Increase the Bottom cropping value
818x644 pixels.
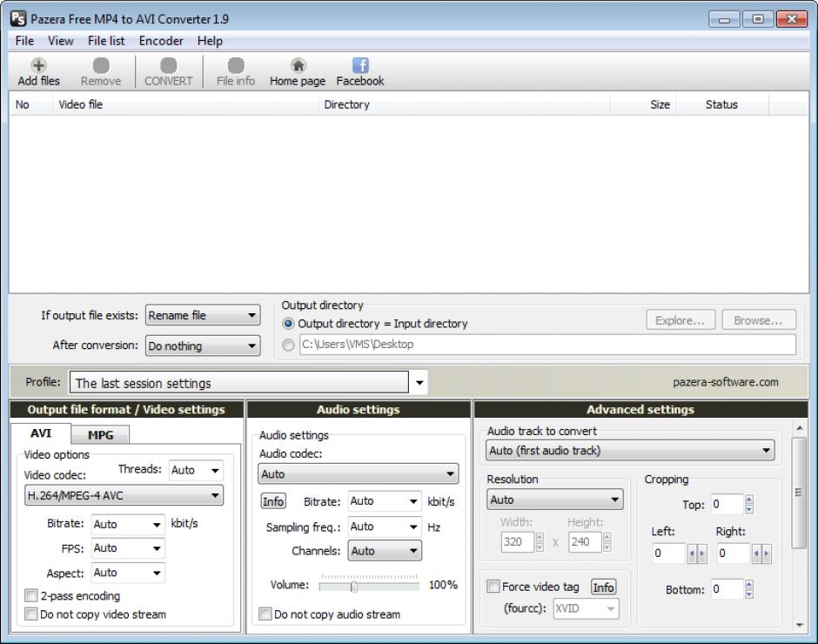click(749, 584)
